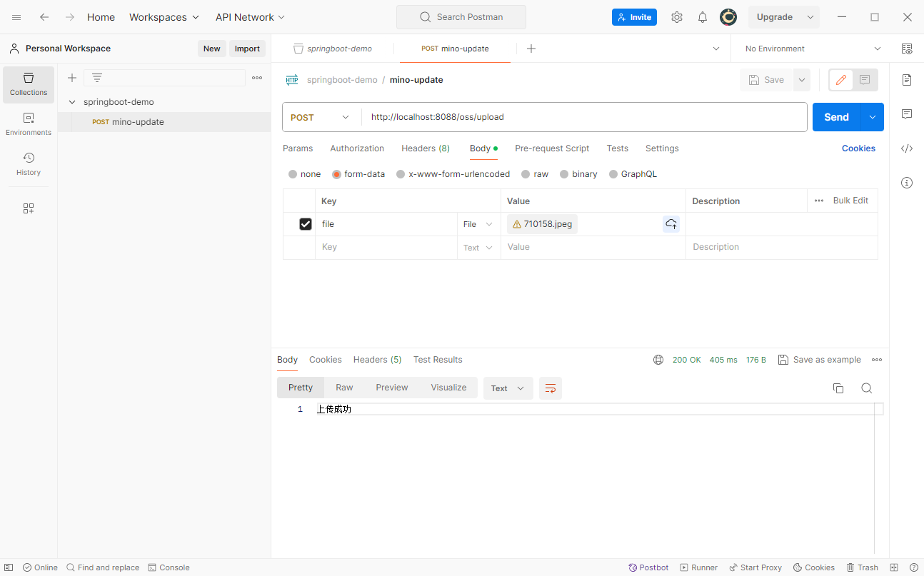The height and width of the screenshot is (576, 924).
Task: Open the Cookies link
Action: [858, 148]
